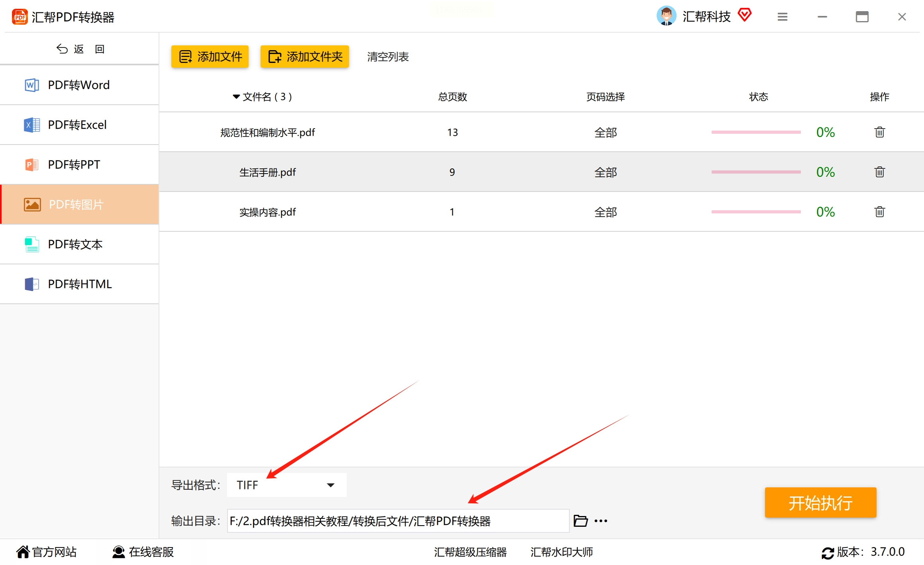Screen dimensions: 924x565
Task: Click the three-dots browse directory icon
Action: (600, 520)
